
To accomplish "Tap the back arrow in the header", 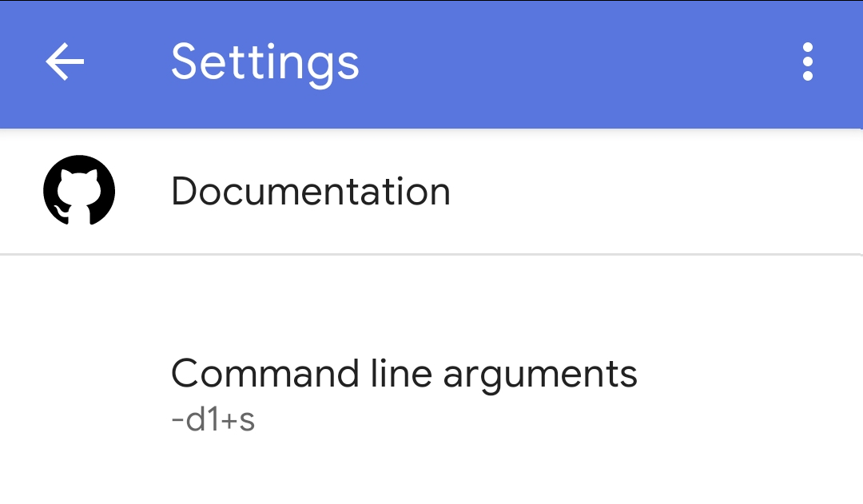I will tap(65, 62).
